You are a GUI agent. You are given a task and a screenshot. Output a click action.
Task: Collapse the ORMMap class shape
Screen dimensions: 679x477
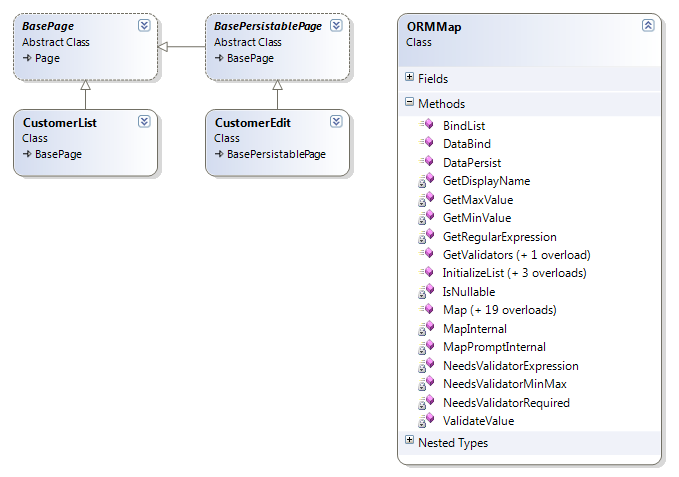point(648,26)
